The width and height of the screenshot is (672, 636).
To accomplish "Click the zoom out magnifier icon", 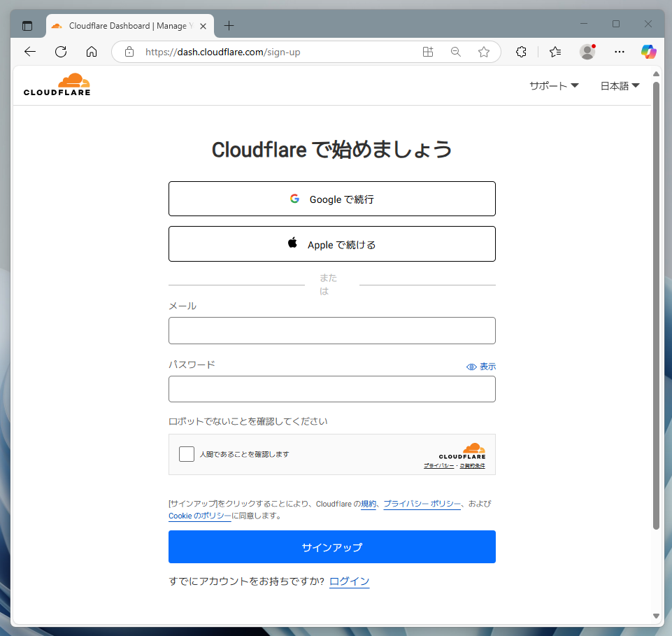I will click(x=455, y=52).
